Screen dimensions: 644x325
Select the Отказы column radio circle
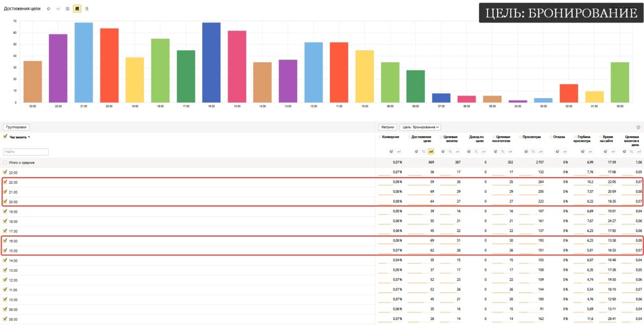pos(551,137)
